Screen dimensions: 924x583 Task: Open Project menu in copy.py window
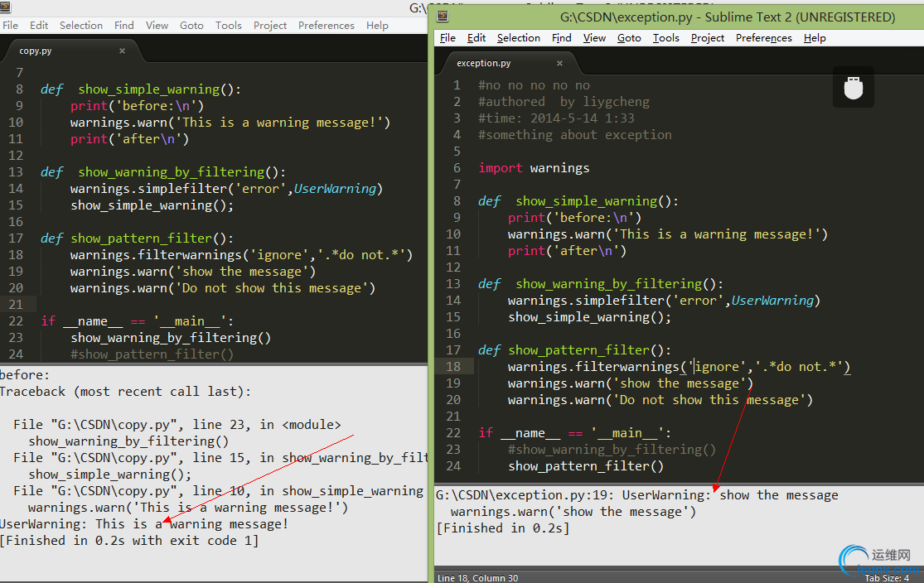point(270,26)
